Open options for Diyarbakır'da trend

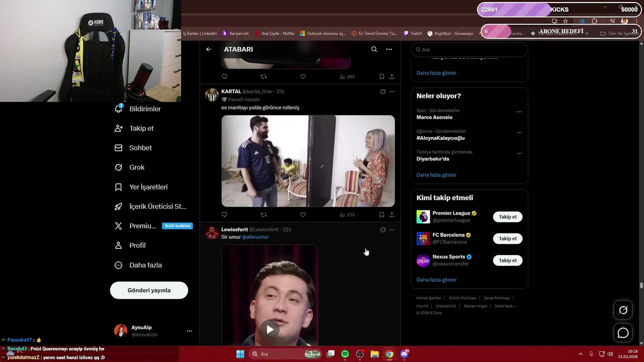click(519, 153)
